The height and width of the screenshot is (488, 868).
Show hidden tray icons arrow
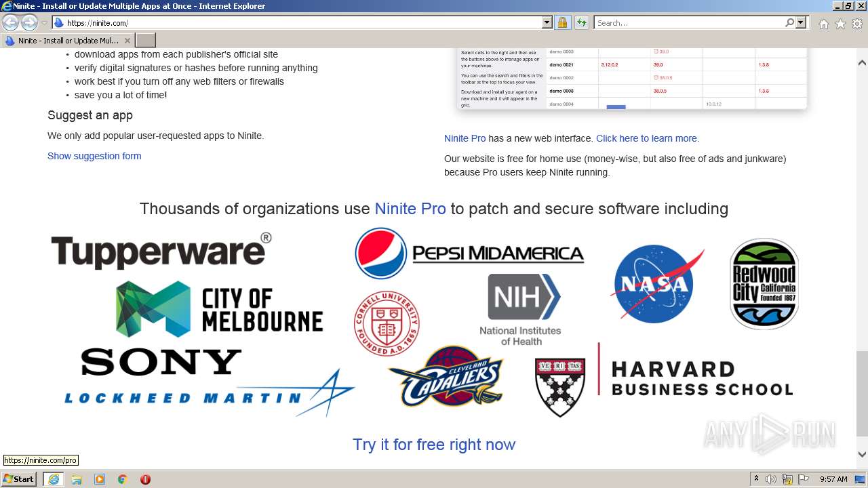[x=756, y=479]
